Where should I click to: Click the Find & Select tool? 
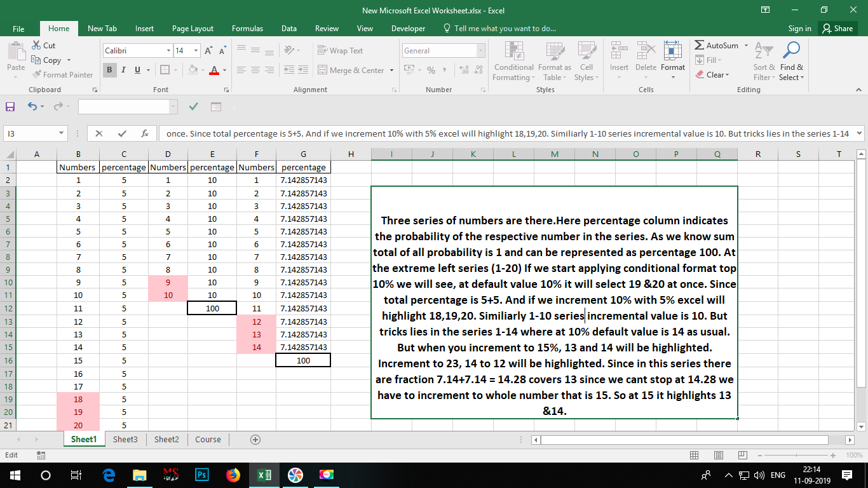click(791, 60)
